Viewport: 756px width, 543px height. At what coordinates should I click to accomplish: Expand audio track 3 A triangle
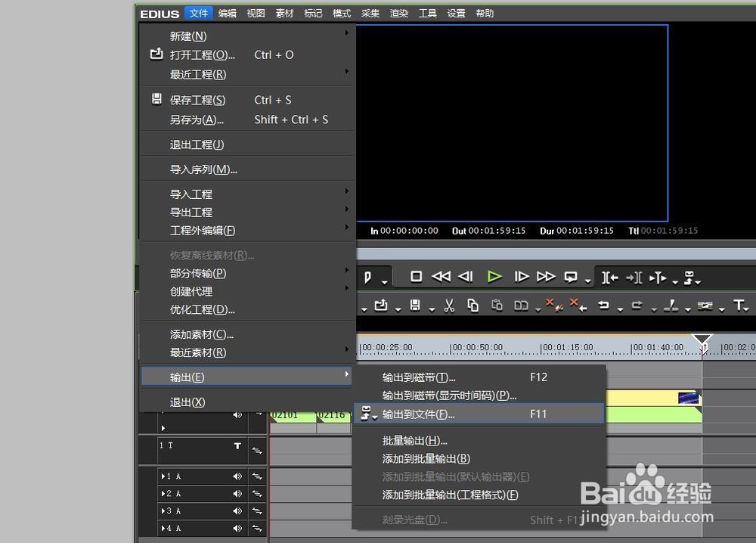[163, 511]
